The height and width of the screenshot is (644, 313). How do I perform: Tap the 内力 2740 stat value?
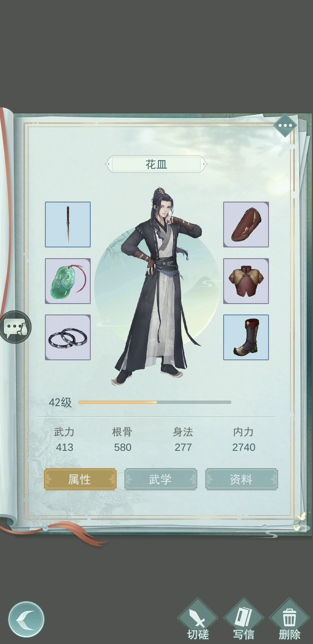pos(244,447)
